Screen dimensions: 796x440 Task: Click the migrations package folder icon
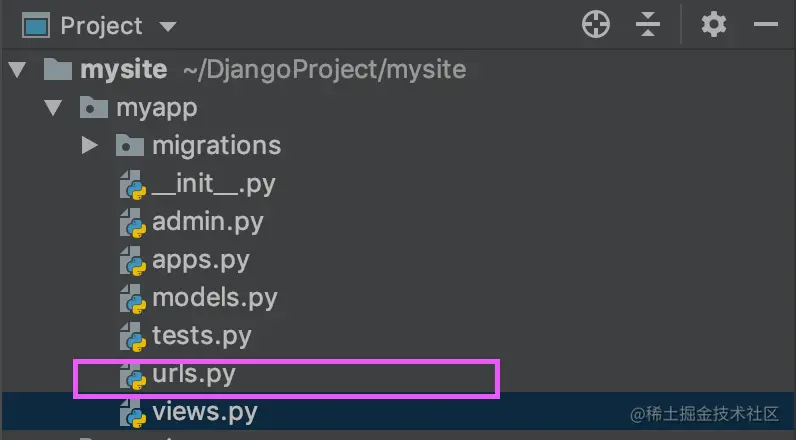pos(130,145)
